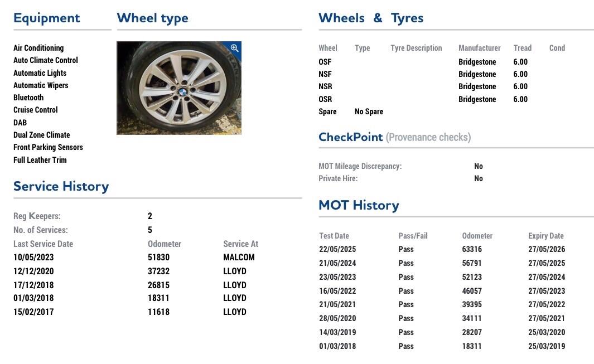Click the Equipment section heading
594x364 pixels.
(x=47, y=18)
